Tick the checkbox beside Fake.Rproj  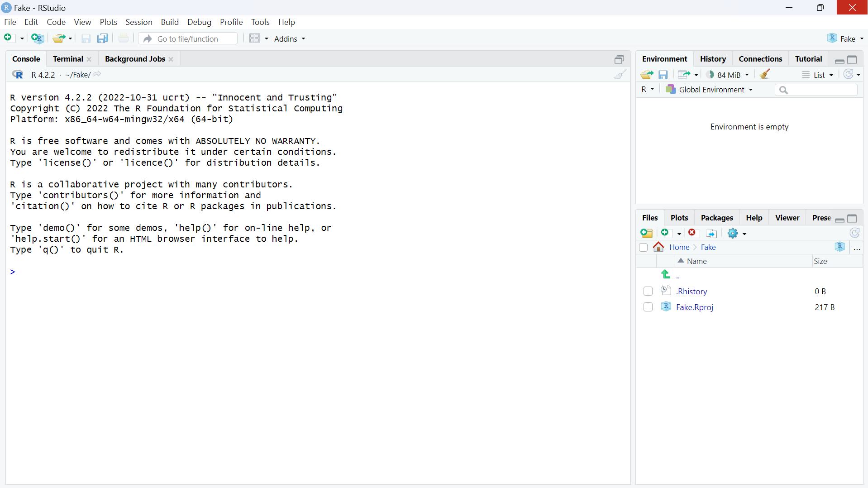[x=648, y=307]
